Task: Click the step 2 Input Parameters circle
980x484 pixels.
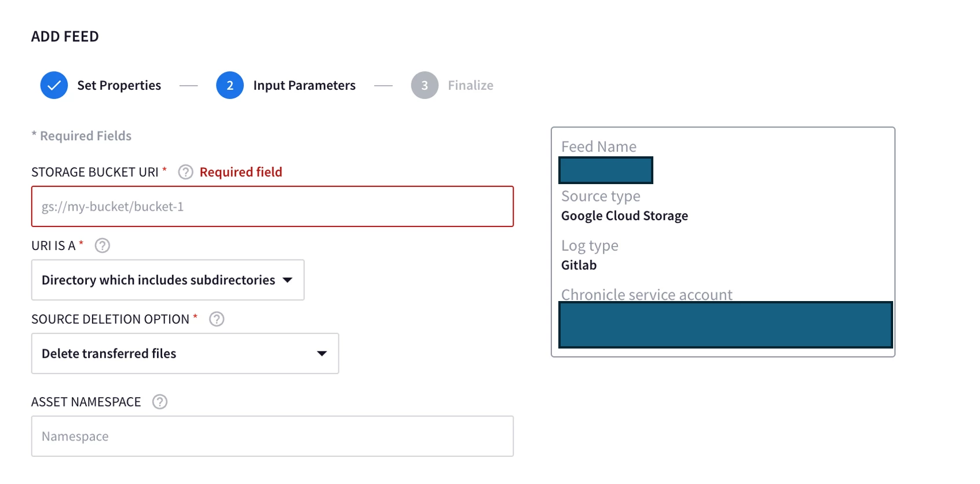Action: pos(230,85)
